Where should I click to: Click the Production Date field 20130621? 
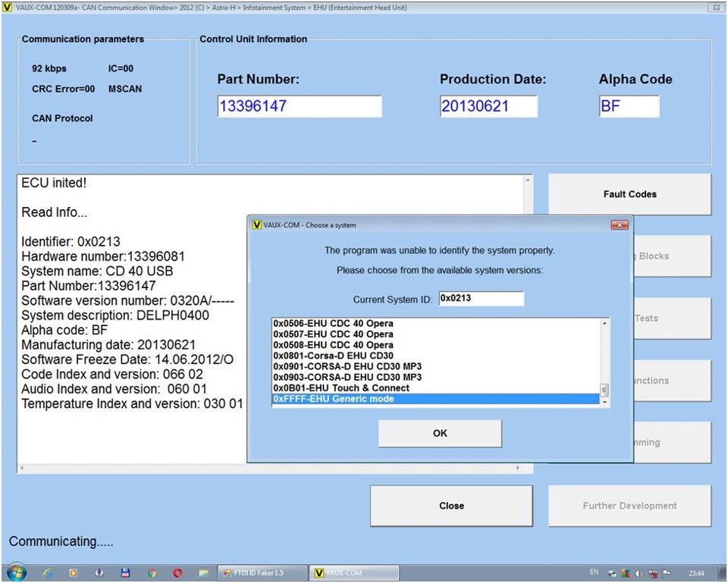coord(489,106)
